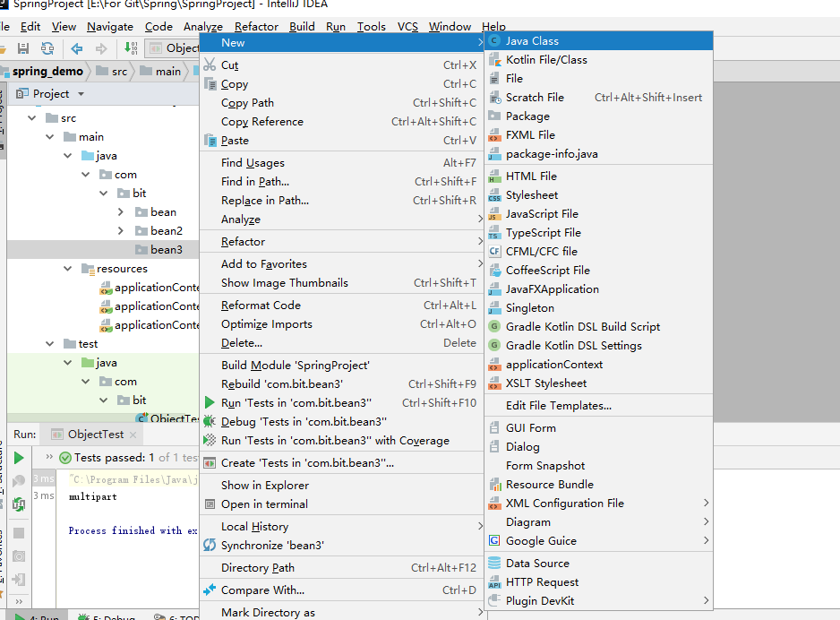
Task: Click the CFML/CFC file icon
Action: (494, 252)
